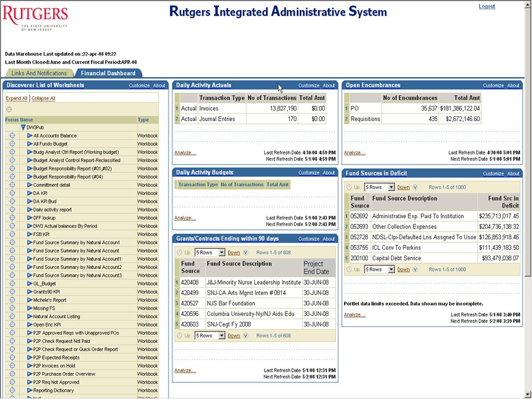
Task: Open the Fund Source Summary by Natural Account2 row
Action: [x=82, y=267]
